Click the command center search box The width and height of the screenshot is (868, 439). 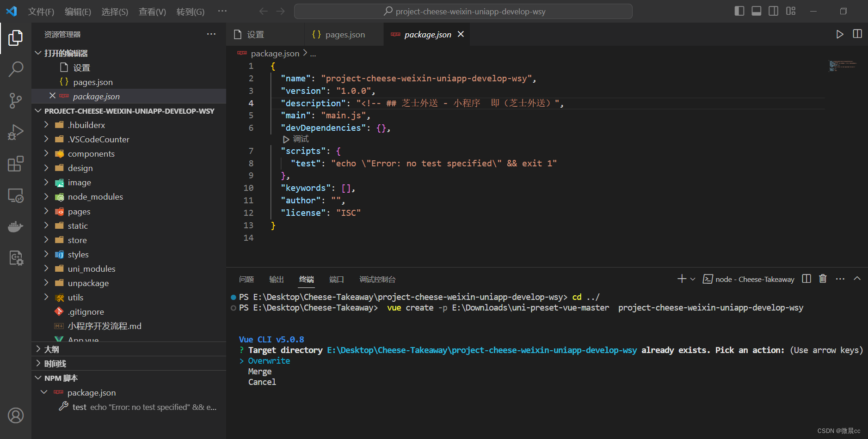pyautogui.click(x=463, y=12)
